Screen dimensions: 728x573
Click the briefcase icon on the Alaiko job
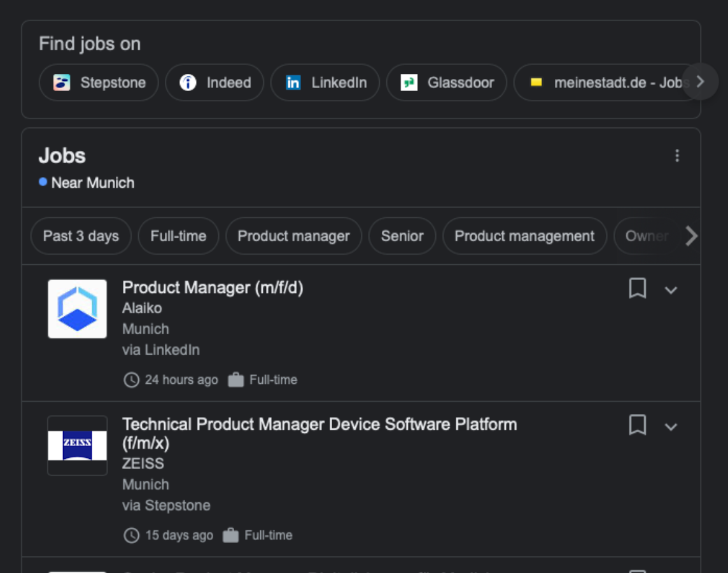coord(236,379)
